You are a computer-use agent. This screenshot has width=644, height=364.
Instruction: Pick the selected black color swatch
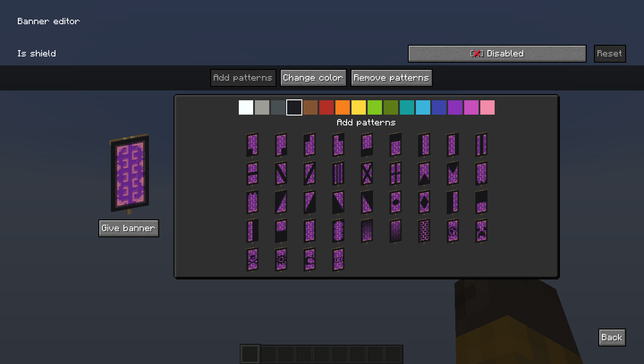[x=294, y=107]
